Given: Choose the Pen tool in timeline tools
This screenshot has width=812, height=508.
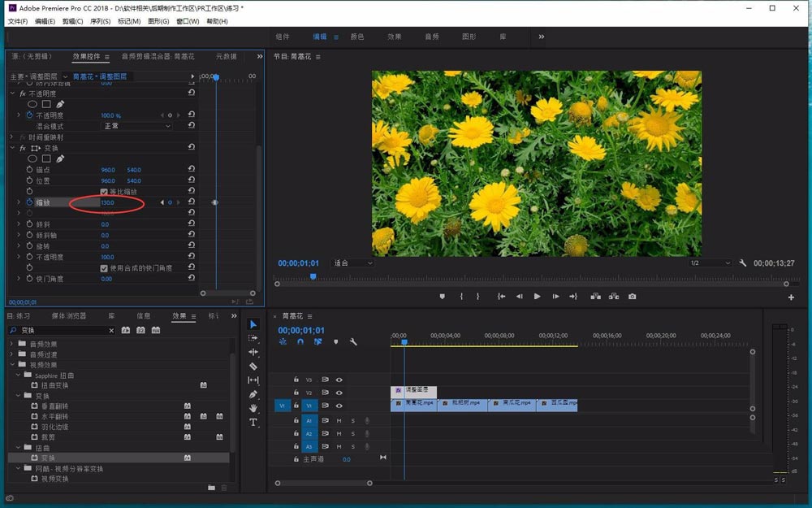Looking at the screenshot, I should click(253, 394).
